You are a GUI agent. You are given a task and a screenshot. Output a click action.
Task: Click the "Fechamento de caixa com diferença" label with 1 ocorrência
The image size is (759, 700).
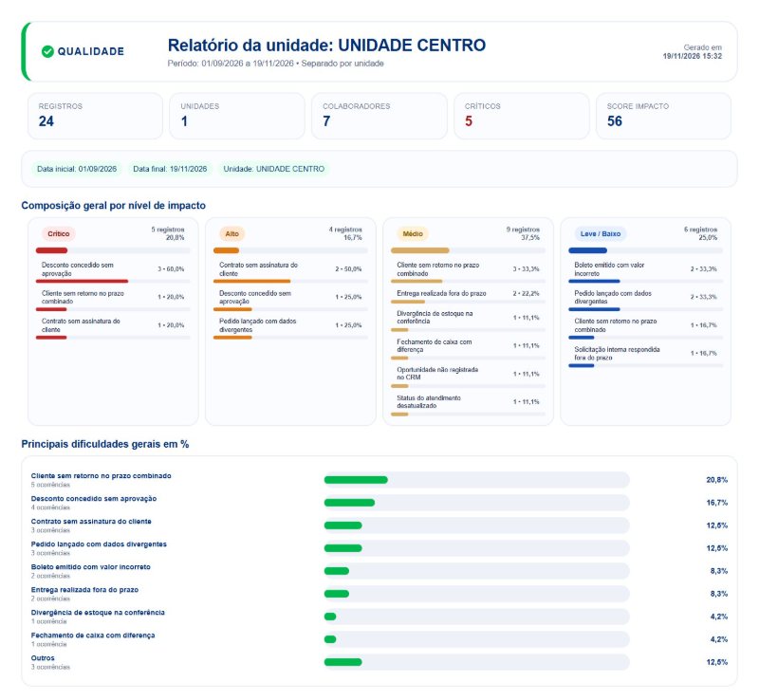93,636
